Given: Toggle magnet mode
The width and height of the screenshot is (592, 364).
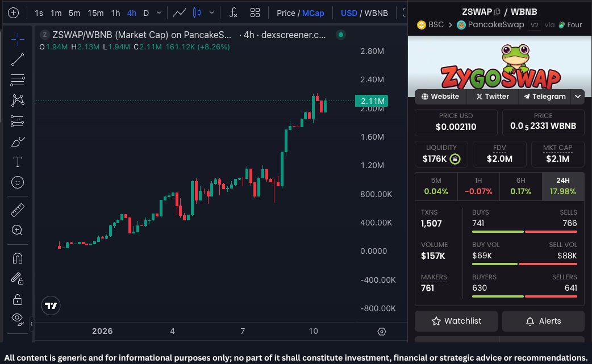Looking at the screenshot, I should [x=18, y=258].
